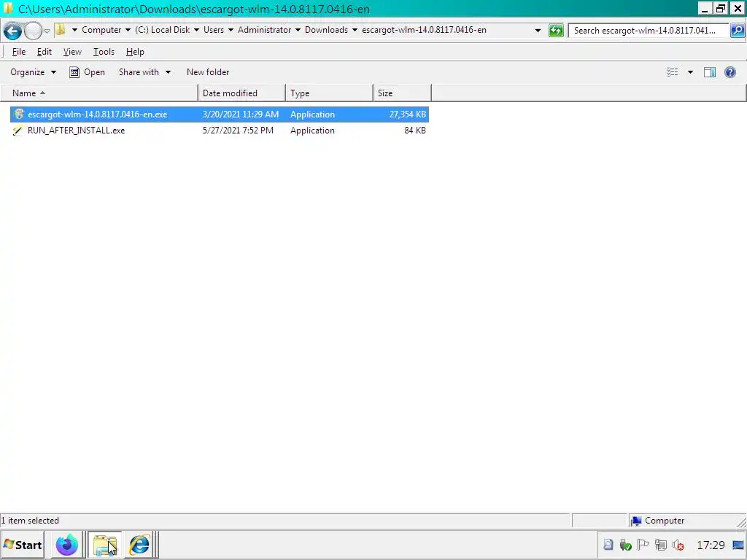The width and height of the screenshot is (747, 560).
Task: Open the Organize dropdown
Action: (x=33, y=72)
